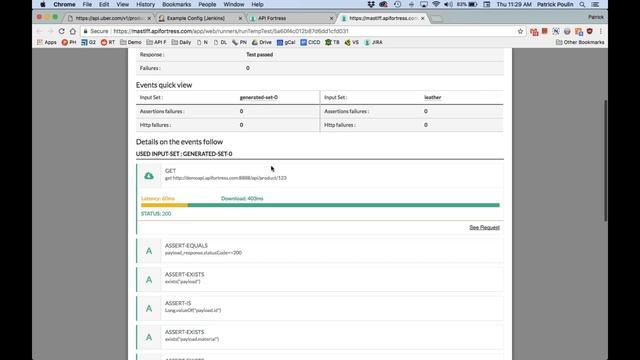Click the new tab button
Image resolution: width=640 pixels, height=360 pixels.
click(x=436, y=19)
